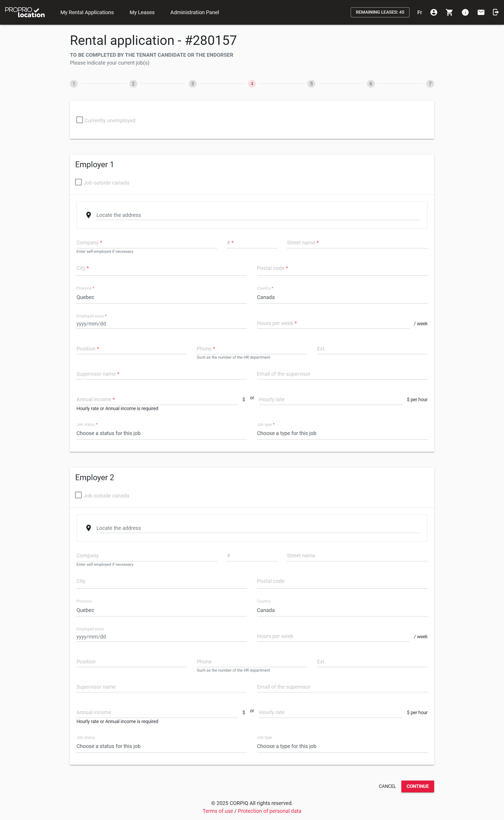This screenshot has height=820, width=504.
Task: Click the information icon in header
Action: click(x=465, y=12)
